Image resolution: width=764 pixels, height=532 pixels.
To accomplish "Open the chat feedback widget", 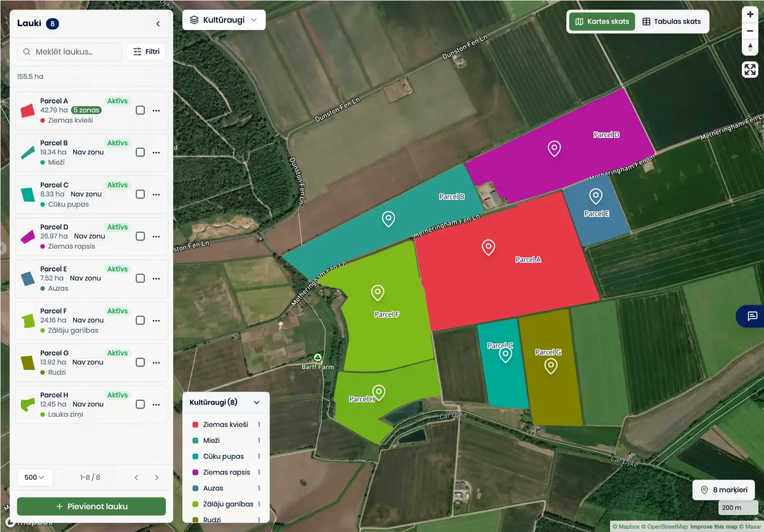I will point(752,316).
